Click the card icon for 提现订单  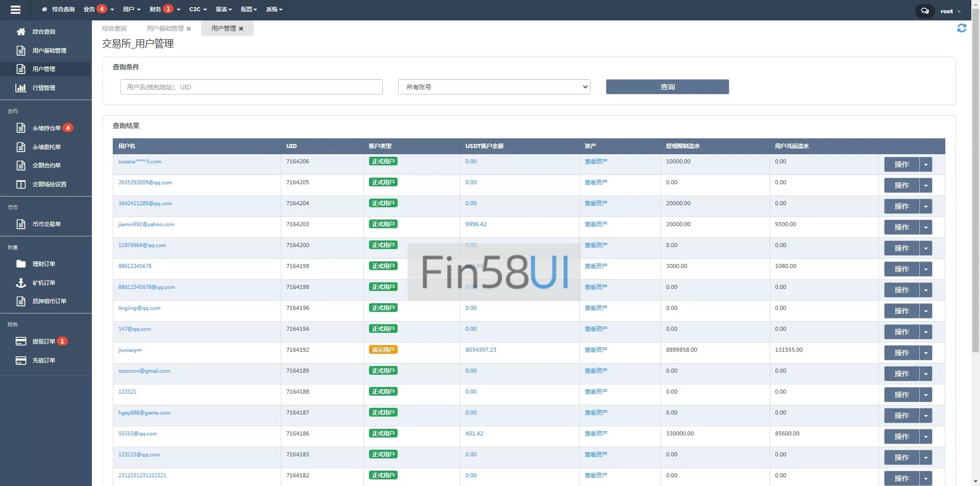21,342
